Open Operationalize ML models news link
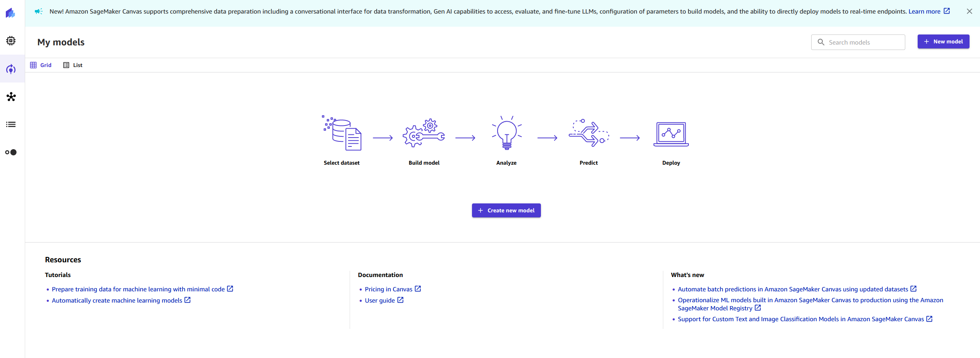Image resolution: width=980 pixels, height=358 pixels. tap(810, 304)
